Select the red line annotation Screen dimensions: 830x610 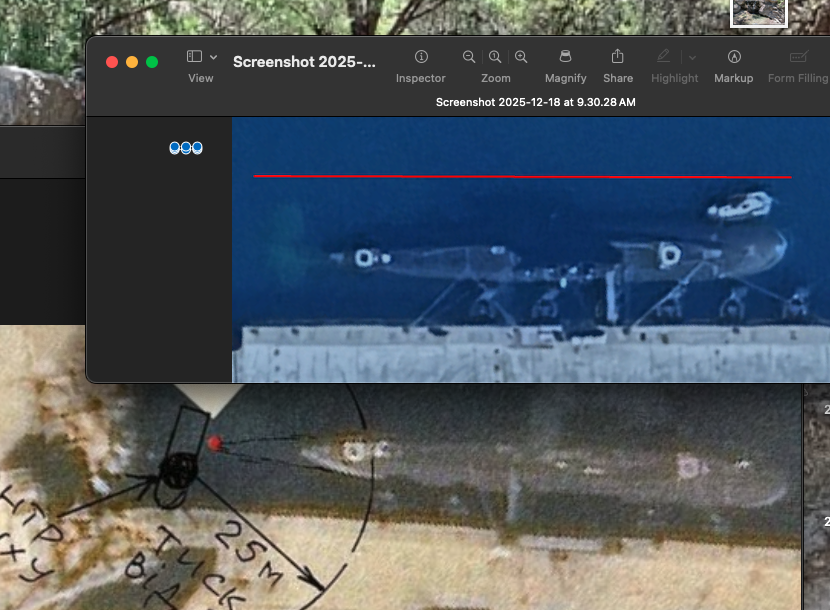520,177
